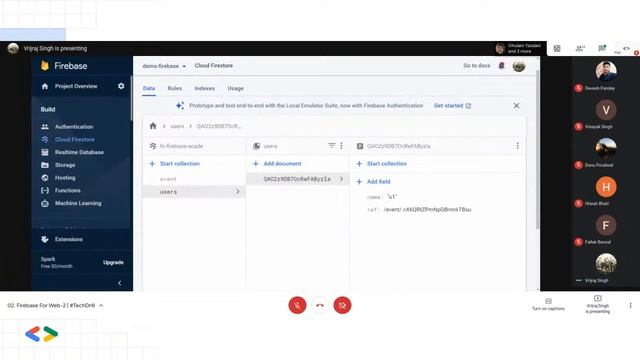Click the Functions brackets icon
The image size is (640, 360).
[x=45, y=190]
